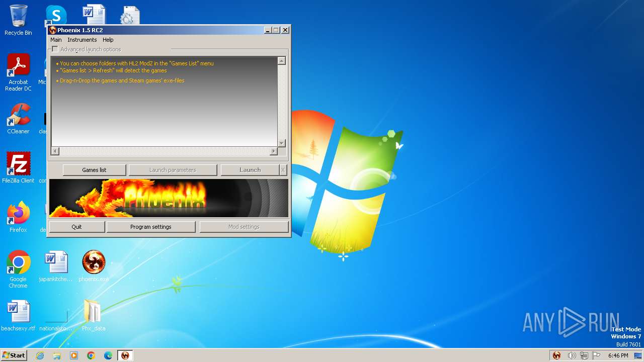644x362 pixels.
Task: Launch Firefox from the desktop
Action: click(18, 217)
